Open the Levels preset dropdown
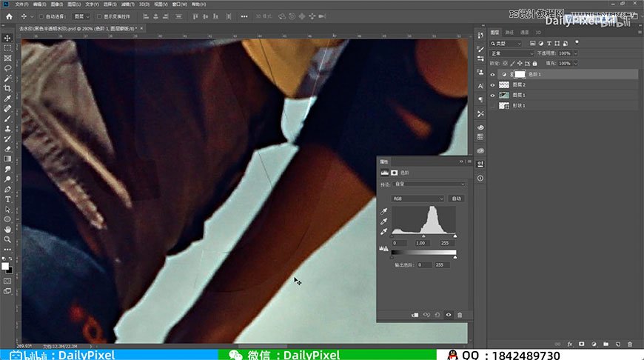 tap(429, 184)
